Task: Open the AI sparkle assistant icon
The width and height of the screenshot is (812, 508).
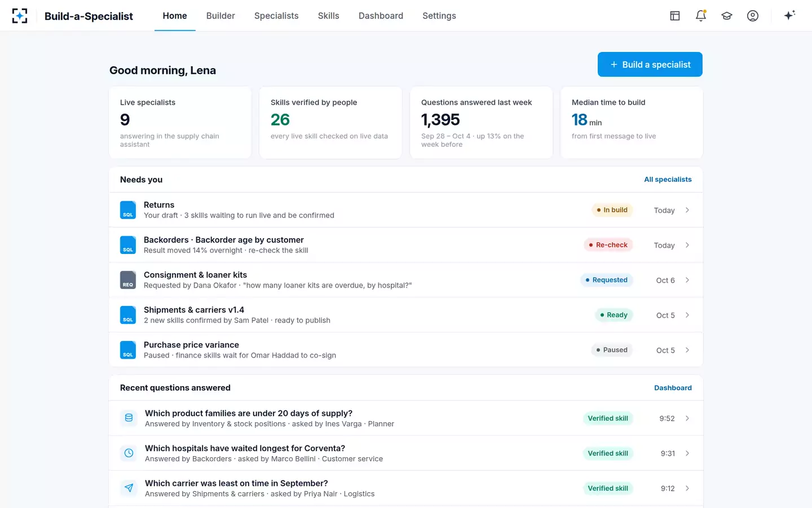Action: click(x=789, y=15)
